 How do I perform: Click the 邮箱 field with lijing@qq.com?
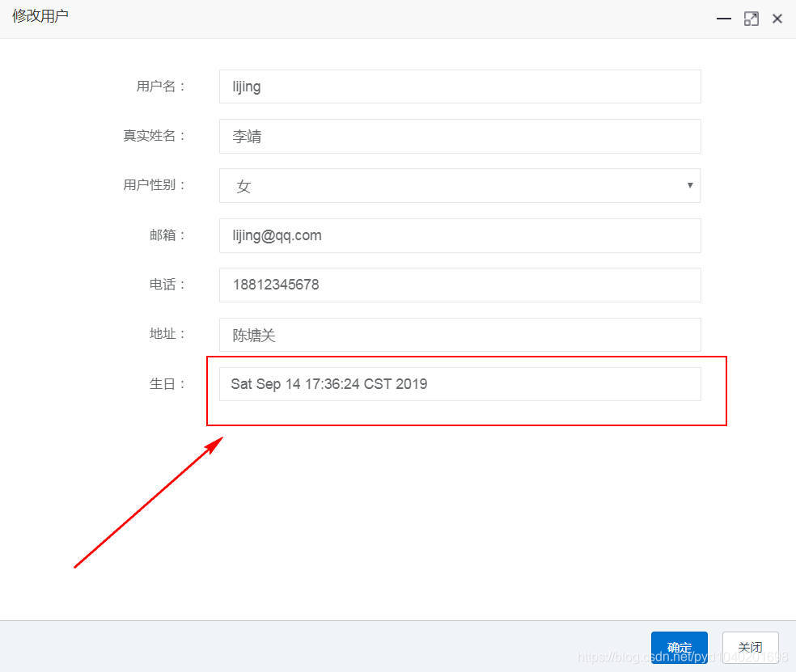coord(460,235)
